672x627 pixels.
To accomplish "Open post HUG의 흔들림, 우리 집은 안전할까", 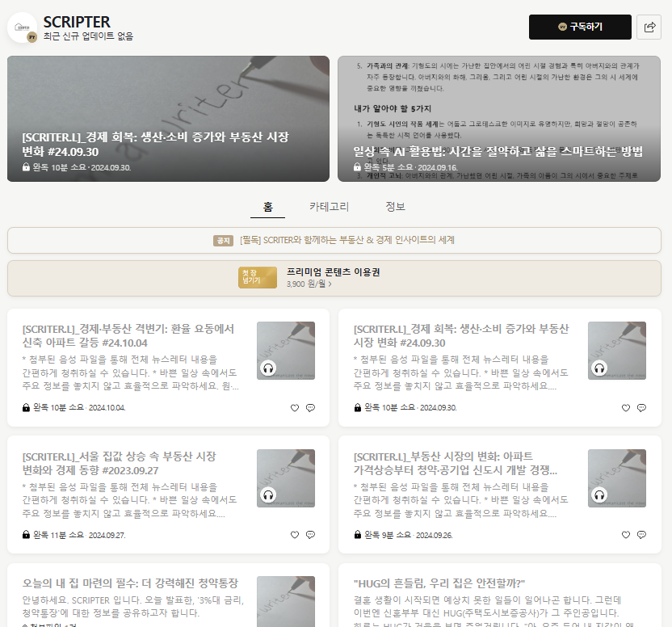I will (x=439, y=583).
